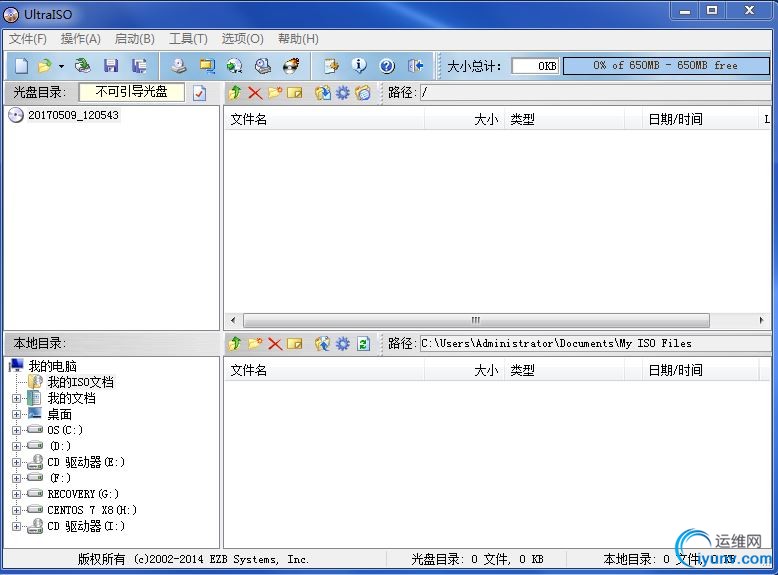778x575 pixels.
Task: Create a new folder in the local directory
Action: click(255, 343)
